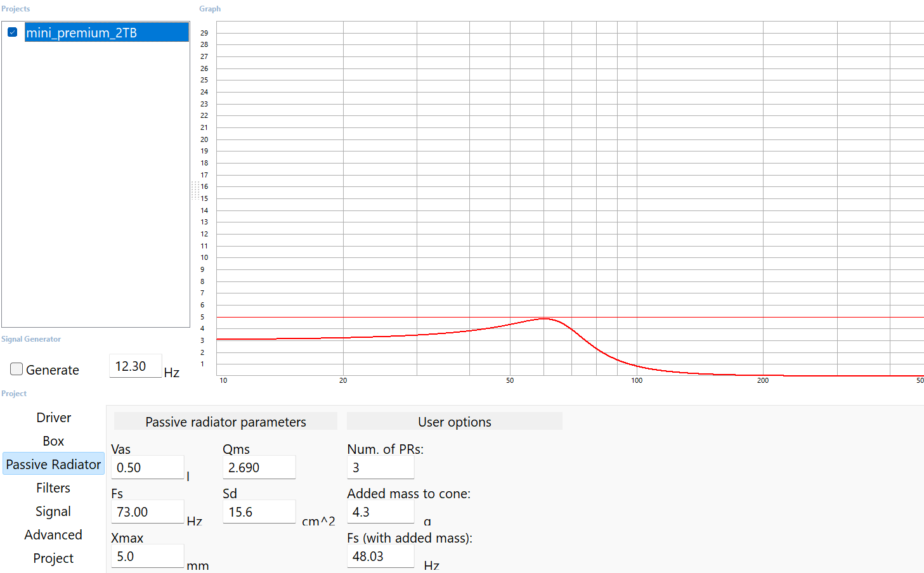
Task: Click the signal generator frequency field
Action: coord(136,366)
